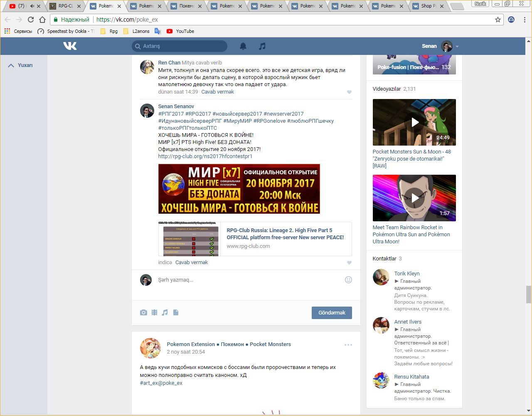Click the Göndərmək send button
The width and height of the screenshot is (532, 416).
coord(332,313)
